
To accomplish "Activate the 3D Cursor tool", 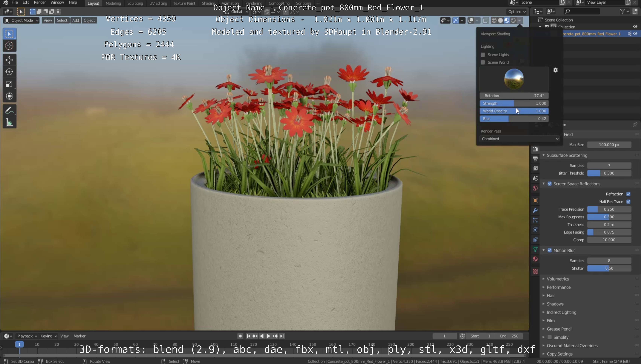I will pos(9,46).
